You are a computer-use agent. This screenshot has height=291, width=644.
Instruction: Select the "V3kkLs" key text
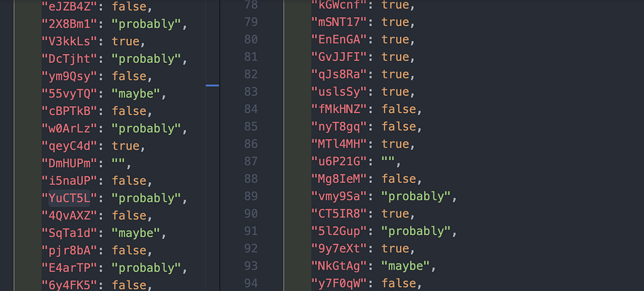(x=69, y=41)
